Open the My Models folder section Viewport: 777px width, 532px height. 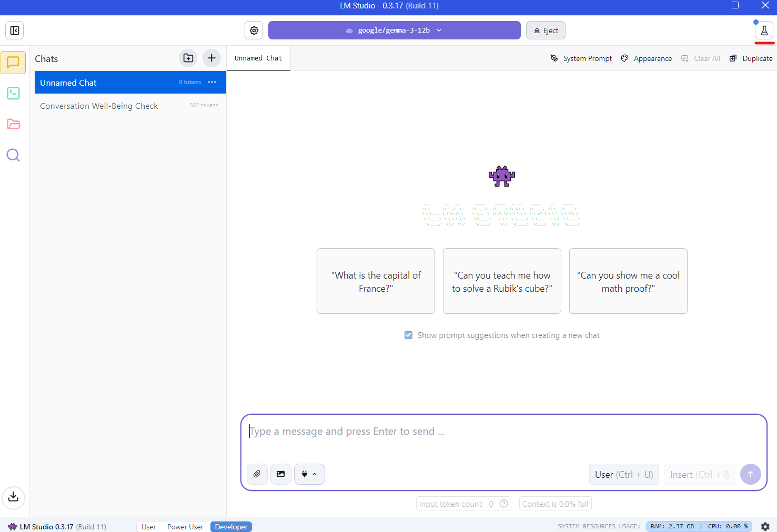(13, 124)
